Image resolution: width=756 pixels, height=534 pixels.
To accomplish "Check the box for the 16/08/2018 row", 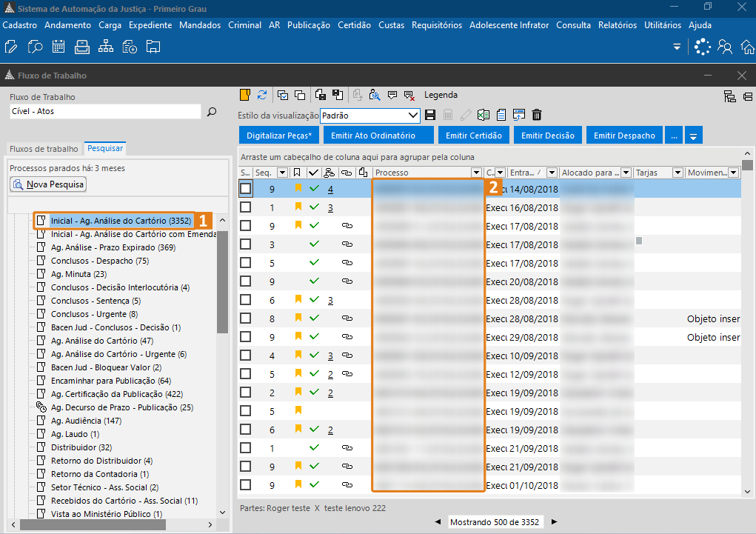I will (245, 207).
